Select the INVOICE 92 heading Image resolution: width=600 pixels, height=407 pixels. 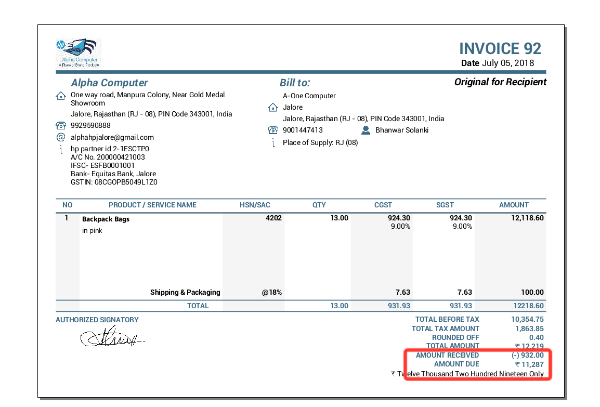(500, 48)
